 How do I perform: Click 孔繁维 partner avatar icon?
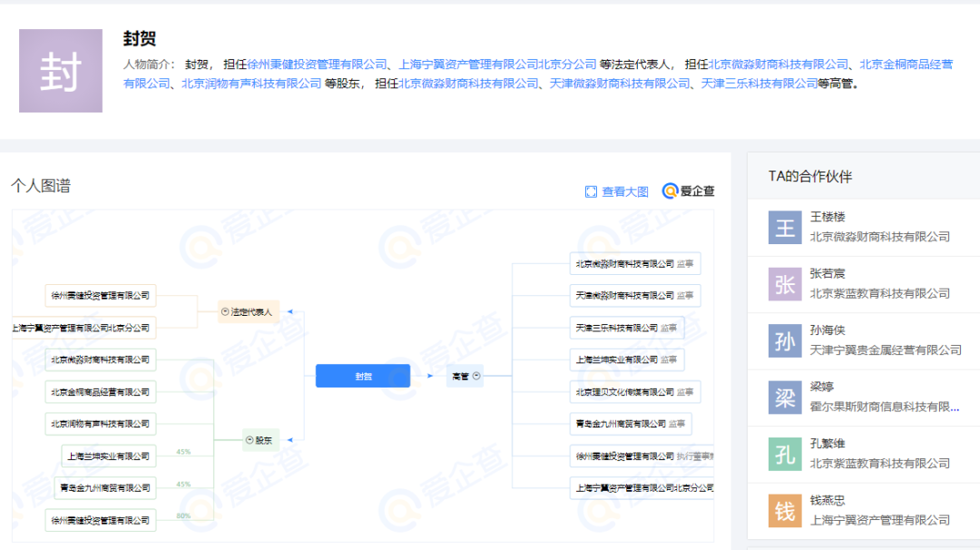click(785, 455)
